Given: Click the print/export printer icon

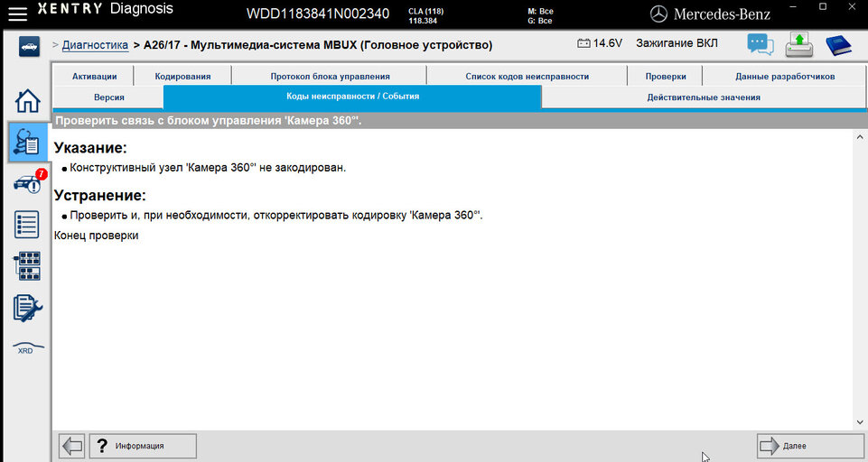Looking at the screenshot, I should point(798,45).
